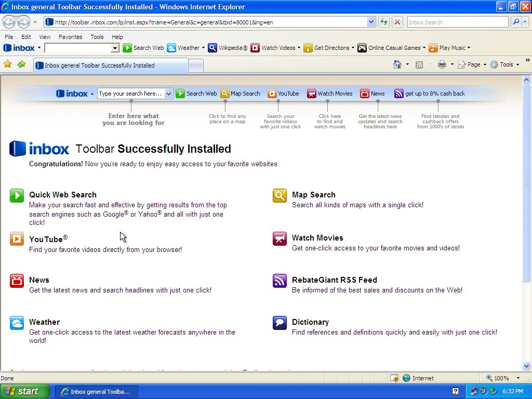Open the Edit menu
Image resolution: width=532 pixels, height=399 pixels.
(26, 37)
